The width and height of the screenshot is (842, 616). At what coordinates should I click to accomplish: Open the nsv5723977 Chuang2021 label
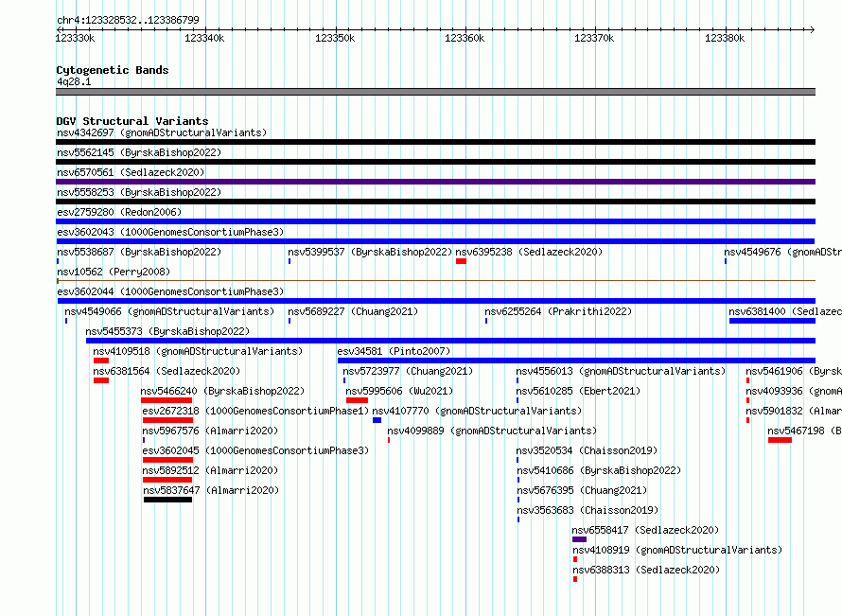[408, 371]
